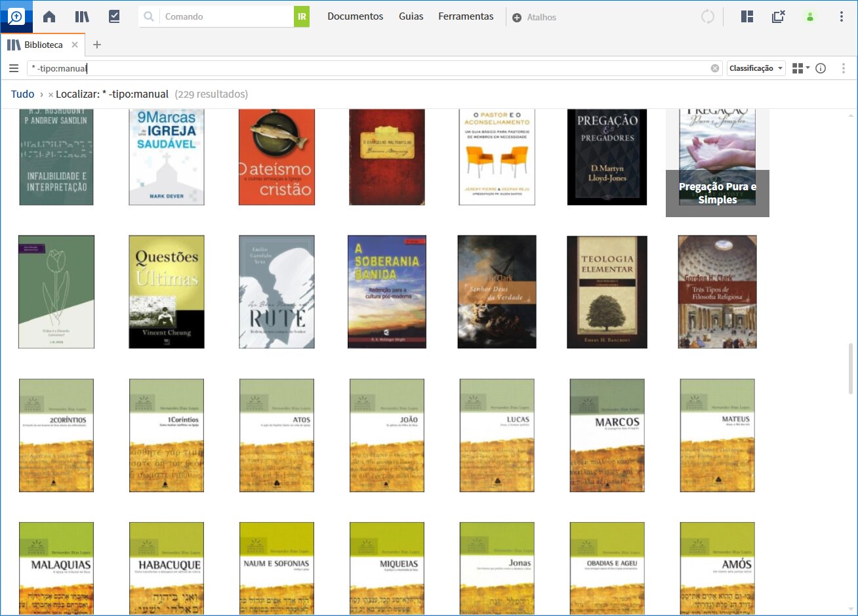Open Senhor Deus da Verdade book
This screenshot has width=858, height=616.
click(x=497, y=292)
